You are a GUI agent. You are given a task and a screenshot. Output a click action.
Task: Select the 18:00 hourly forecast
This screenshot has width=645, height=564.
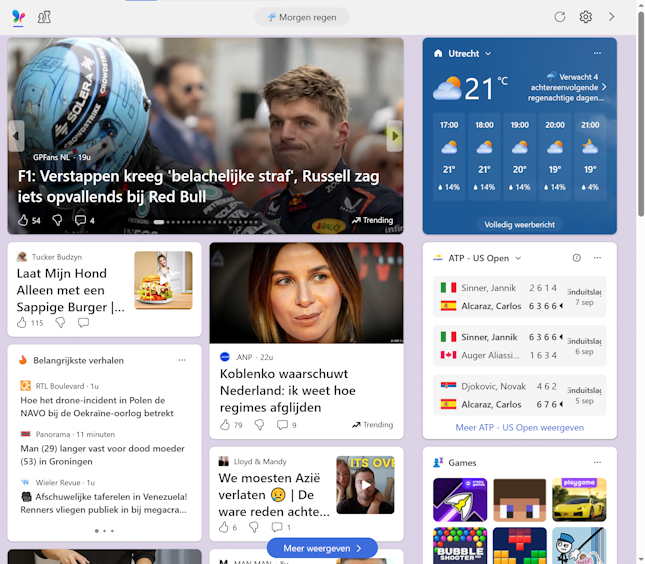point(484,156)
